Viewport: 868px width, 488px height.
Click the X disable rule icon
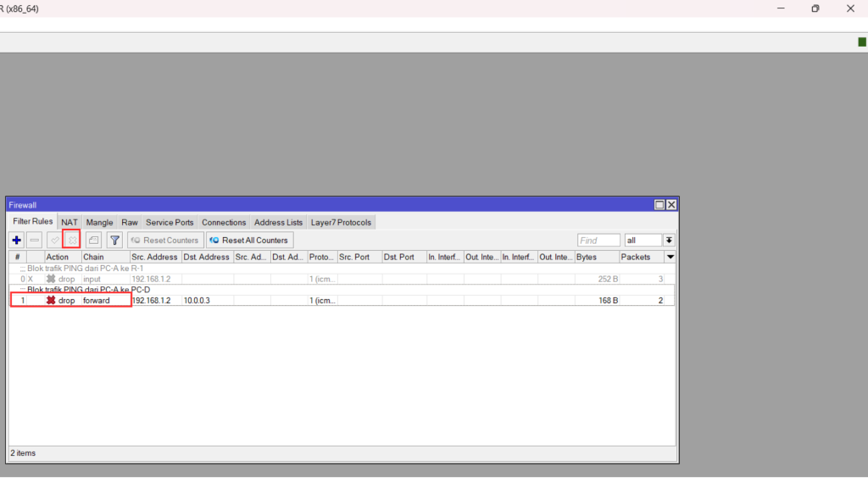(72, 241)
